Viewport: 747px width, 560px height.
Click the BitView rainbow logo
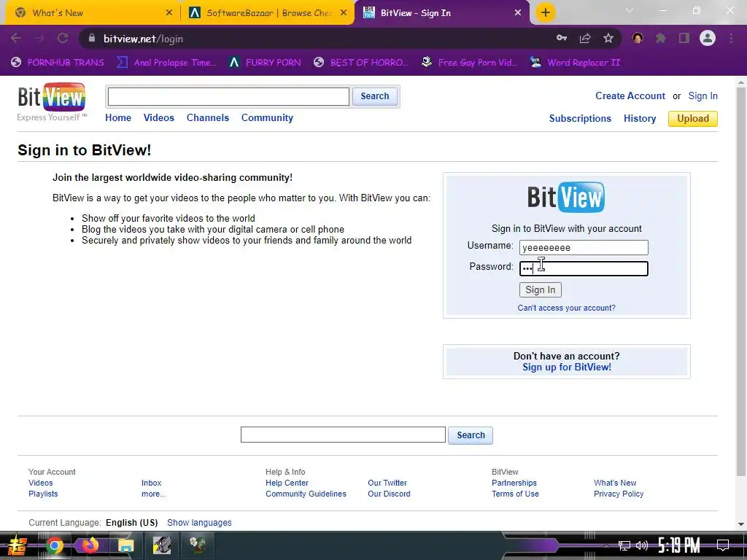[x=52, y=97]
